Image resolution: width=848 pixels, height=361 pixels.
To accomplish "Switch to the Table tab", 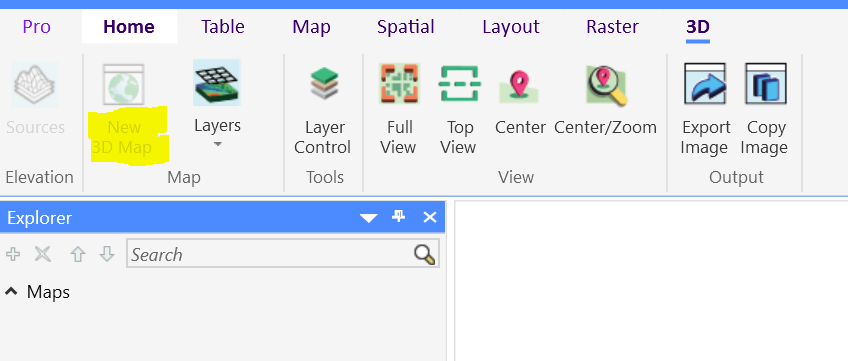I will (x=223, y=27).
